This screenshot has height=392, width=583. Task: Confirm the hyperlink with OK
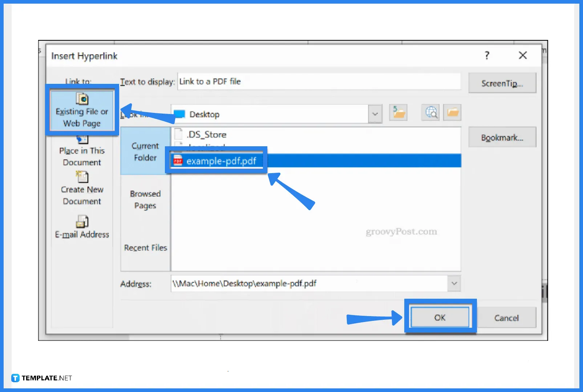[440, 317]
